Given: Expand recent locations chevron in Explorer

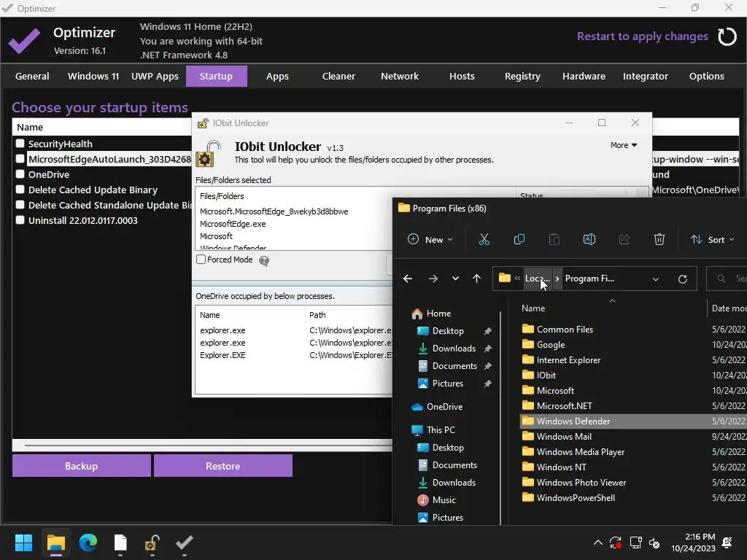Looking at the screenshot, I should tap(455, 279).
